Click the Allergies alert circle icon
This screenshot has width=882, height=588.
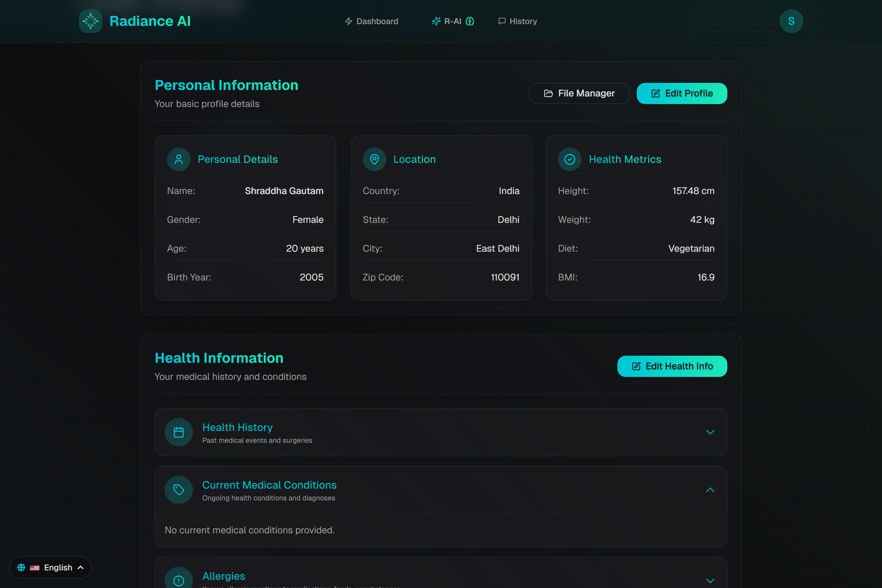(178, 580)
